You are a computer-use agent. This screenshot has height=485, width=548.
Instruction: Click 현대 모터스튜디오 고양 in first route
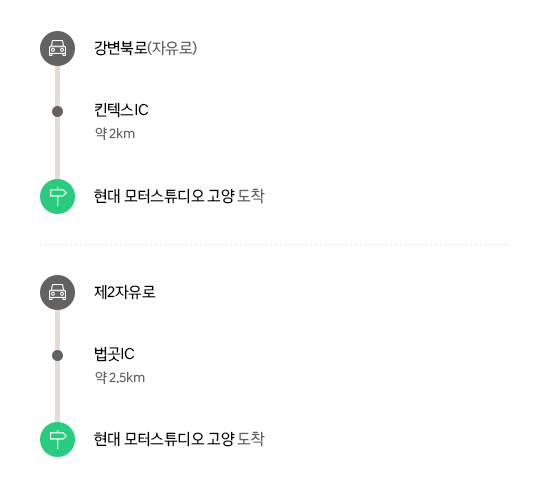pyautogui.click(x=164, y=196)
